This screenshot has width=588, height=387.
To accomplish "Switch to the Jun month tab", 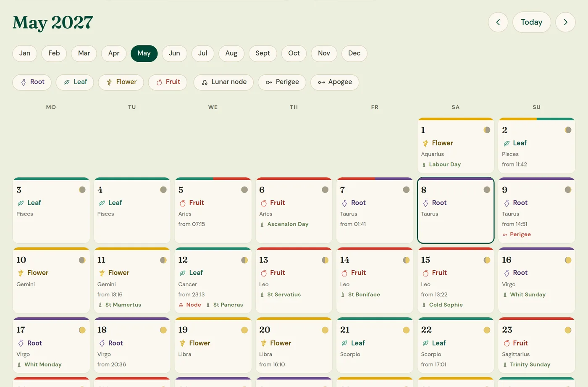I will 174,53.
